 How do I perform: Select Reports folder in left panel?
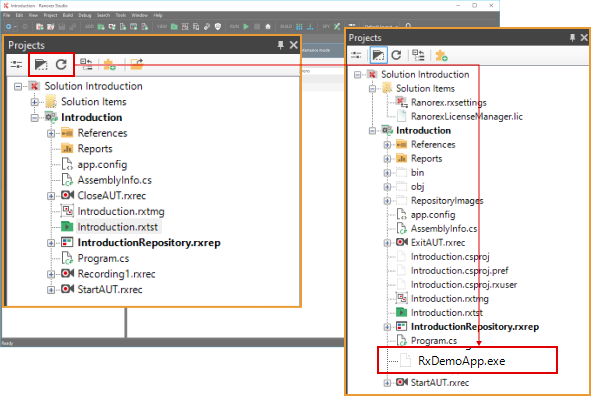pos(95,149)
